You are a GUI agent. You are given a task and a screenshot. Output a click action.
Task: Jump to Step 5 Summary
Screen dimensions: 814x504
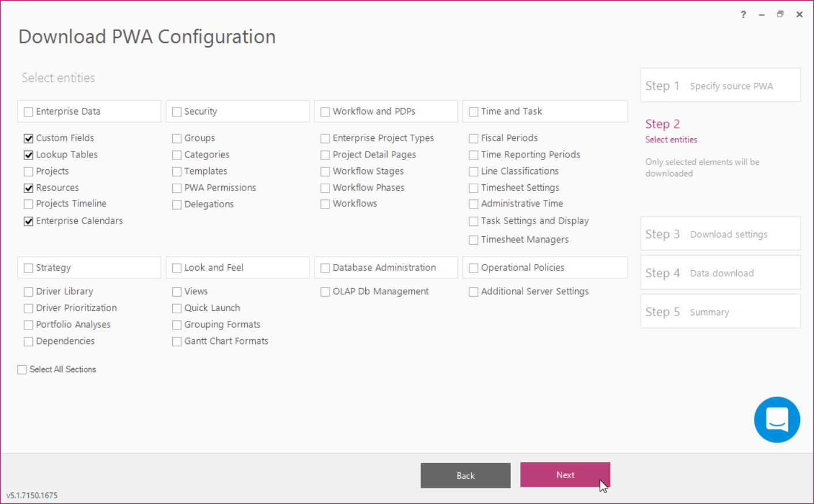720,311
